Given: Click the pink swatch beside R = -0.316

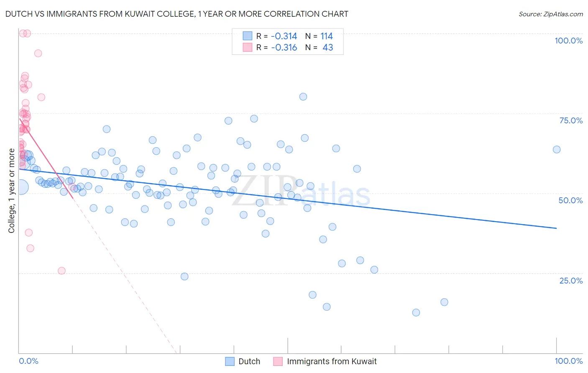Looking at the screenshot, I should (248, 47).
